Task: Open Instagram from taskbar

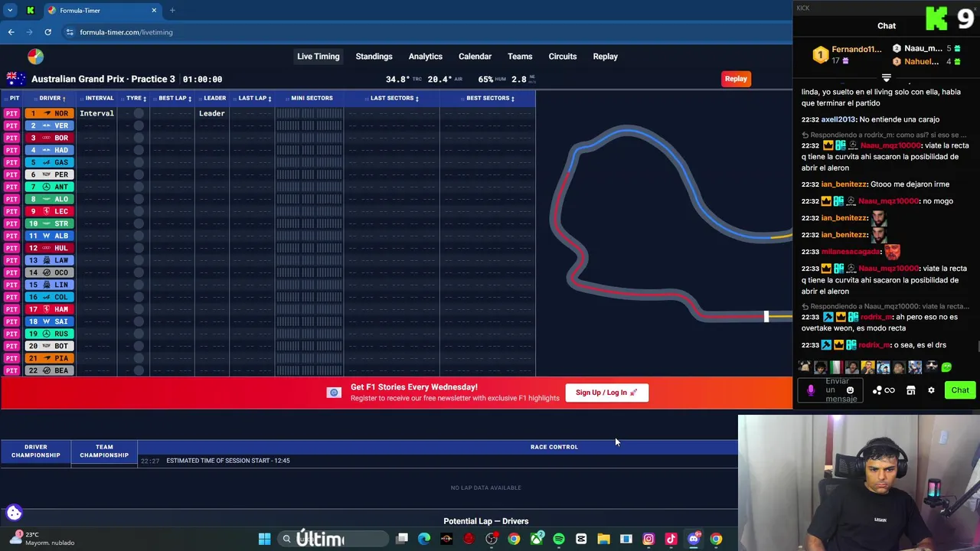Action: (648, 540)
